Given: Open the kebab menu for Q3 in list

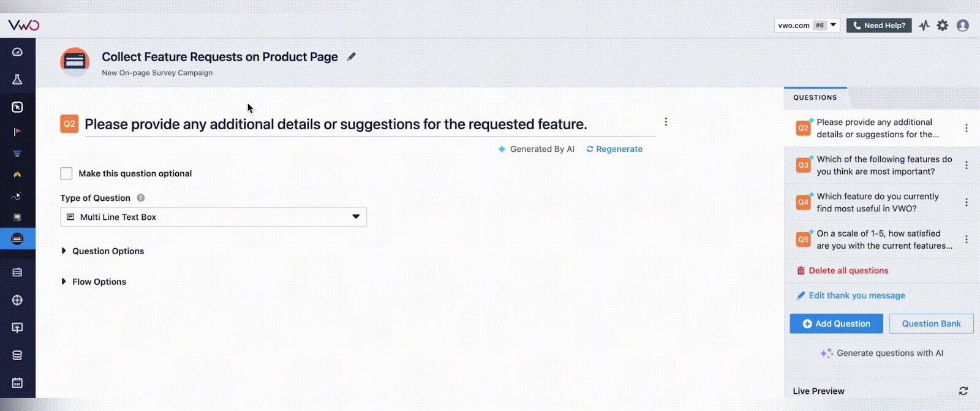Looking at the screenshot, I should pyautogui.click(x=967, y=165).
